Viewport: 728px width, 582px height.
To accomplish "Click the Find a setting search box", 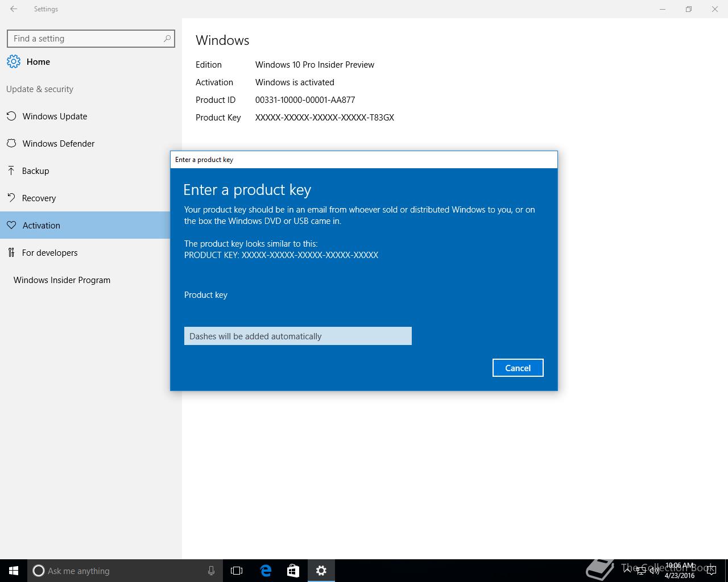I will 91,39.
